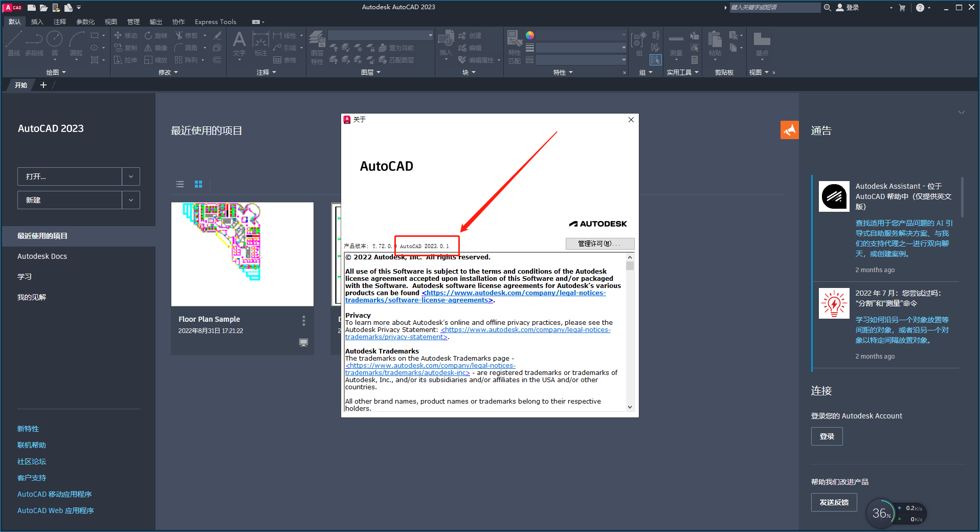Collapse the notifications panel chevron
The width and height of the screenshot is (980, 532).
(x=962, y=113)
